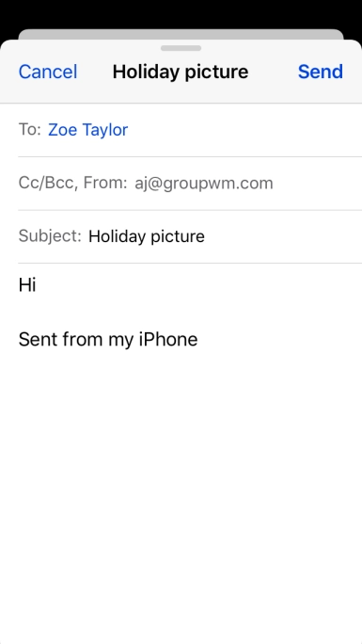Tap the gray mailbox card behind the sheet

click(x=181, y=34)
